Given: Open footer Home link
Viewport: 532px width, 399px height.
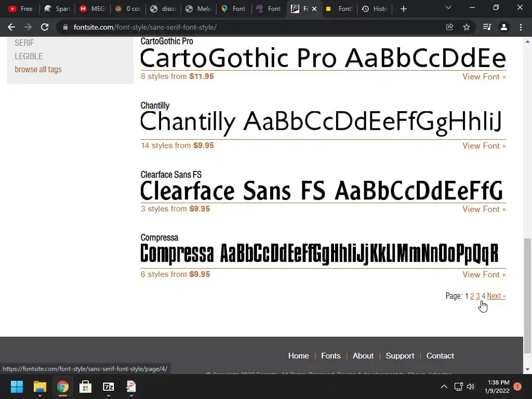Looking at the screenshot, I should (299, 356).
